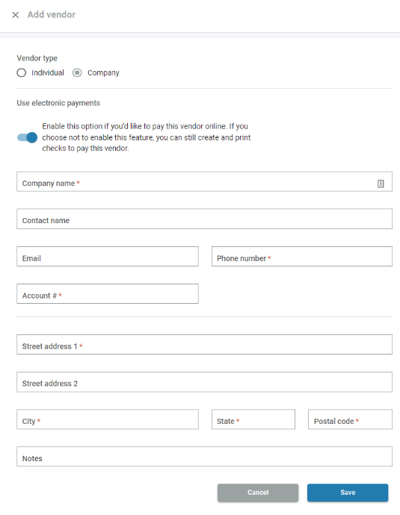Save the new vendor
400x515 pixels.
(348, 493)
